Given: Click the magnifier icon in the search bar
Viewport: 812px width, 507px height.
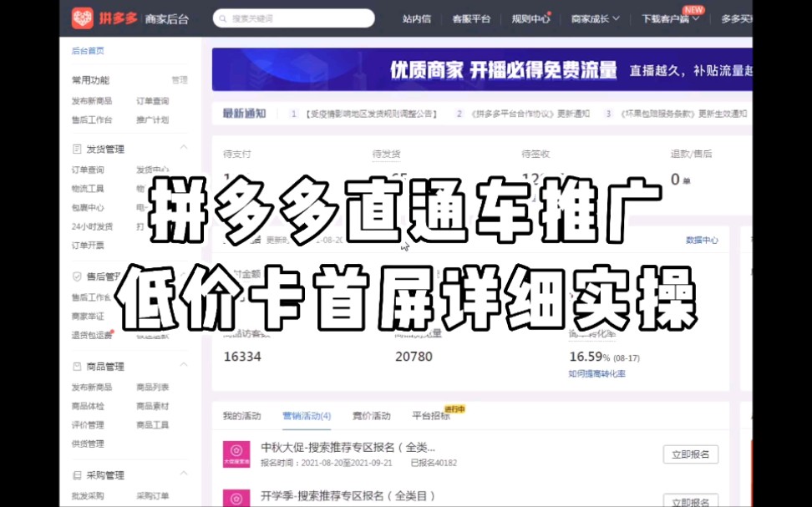Looking at the screenshot, I should point(221,18).
